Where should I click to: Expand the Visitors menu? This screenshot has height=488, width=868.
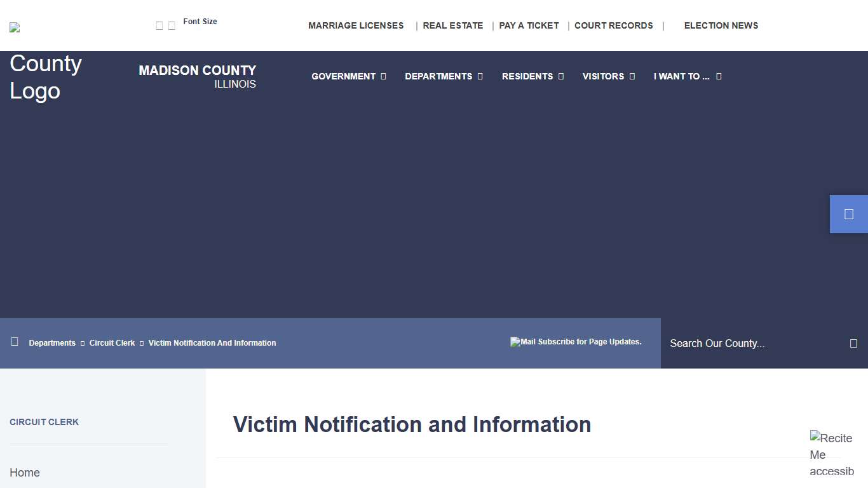click(608, 76)
